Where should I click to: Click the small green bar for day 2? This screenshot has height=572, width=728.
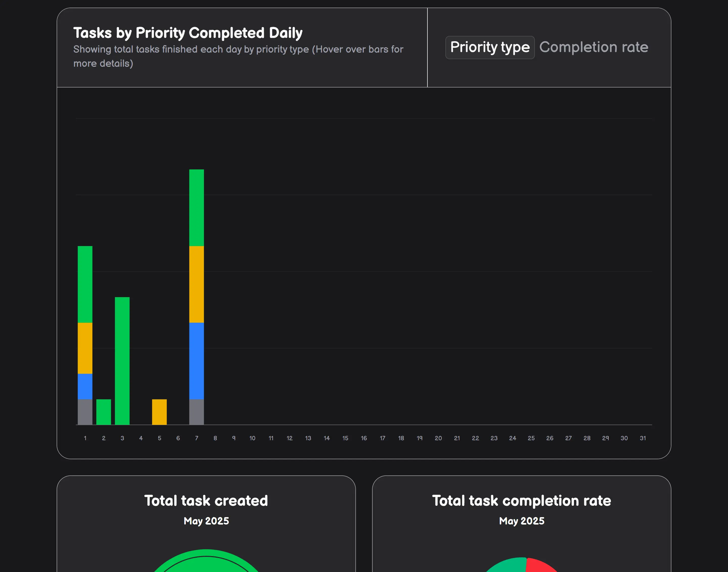[104, 412]
